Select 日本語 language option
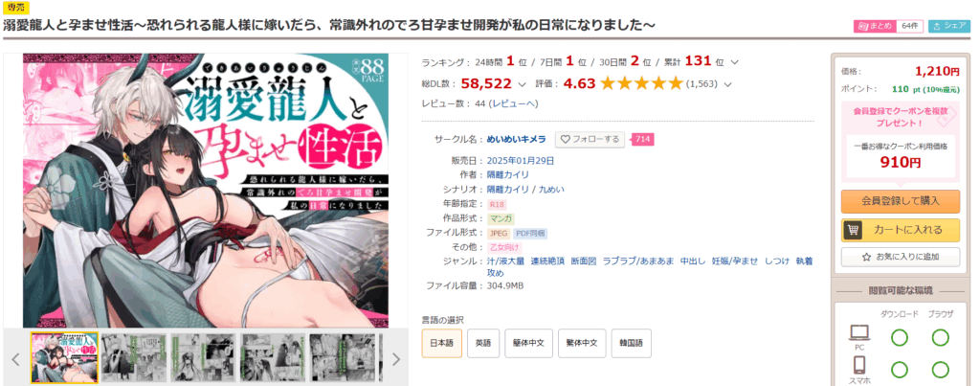The height and width of the screenshot is (386, 980). click(x=442, y=344)
